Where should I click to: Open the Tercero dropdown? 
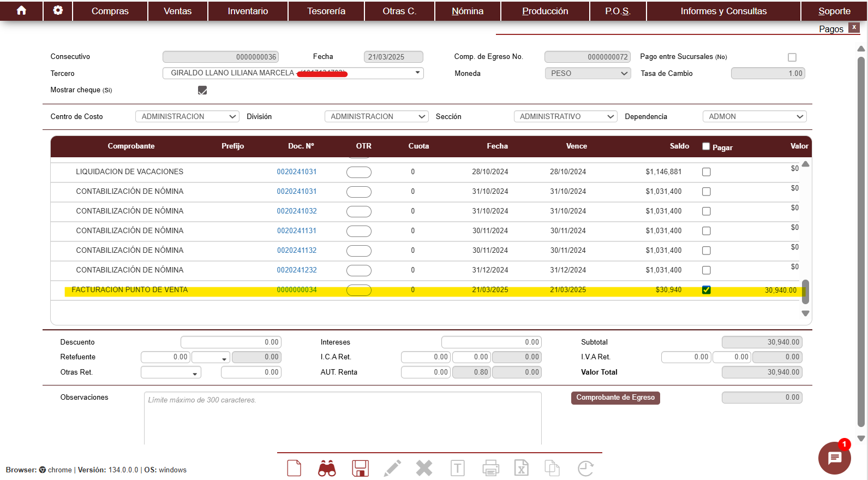pyautogui.click(x=293, y=73)
